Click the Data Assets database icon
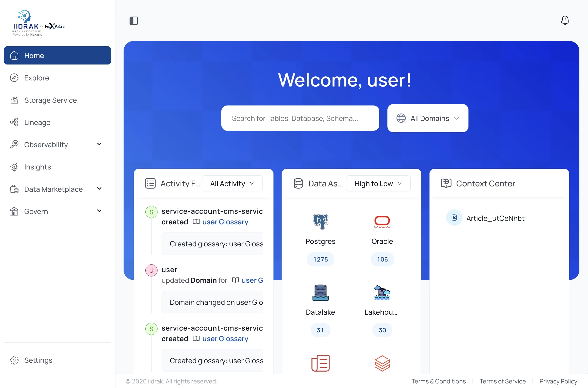 click(298, 183)
